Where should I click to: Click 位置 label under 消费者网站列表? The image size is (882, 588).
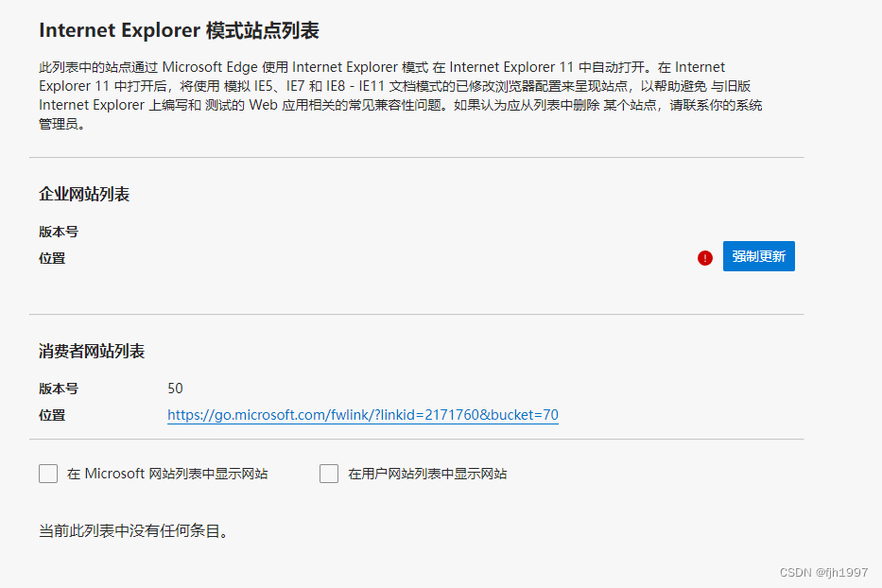click(x=52, y=415)
